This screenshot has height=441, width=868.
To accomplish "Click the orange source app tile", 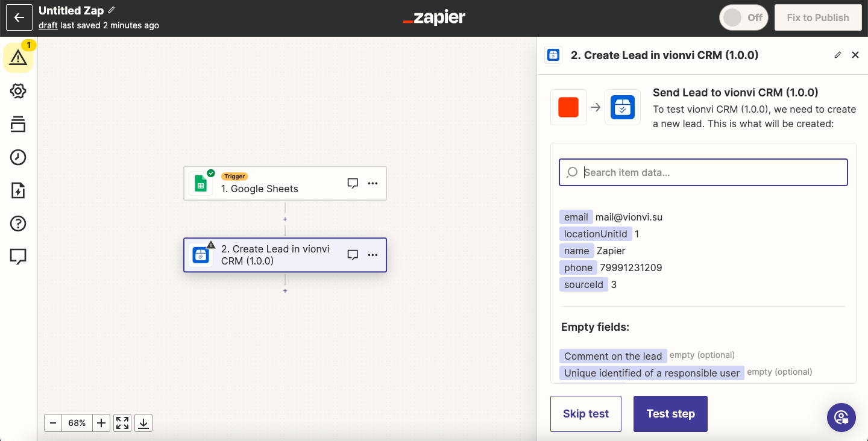I will click(x=568, y=107).
